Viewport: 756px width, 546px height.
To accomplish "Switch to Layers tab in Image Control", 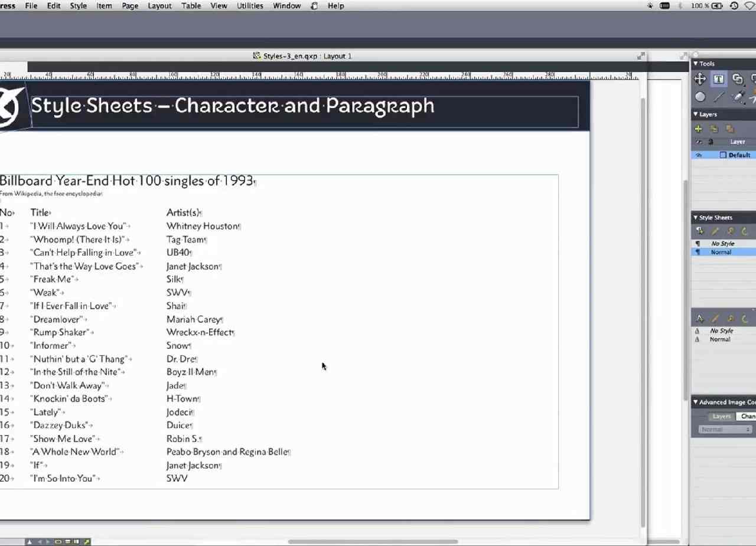I will (x=721, y=417).
